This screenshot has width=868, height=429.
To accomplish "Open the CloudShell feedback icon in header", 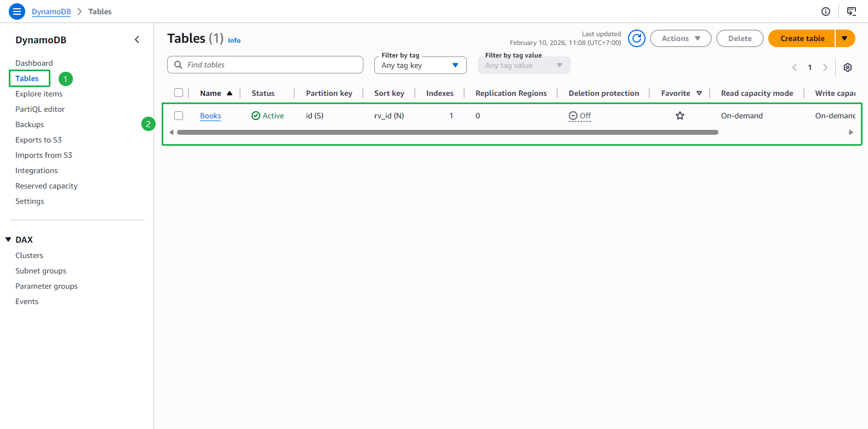I will click(x=852, y=12).
